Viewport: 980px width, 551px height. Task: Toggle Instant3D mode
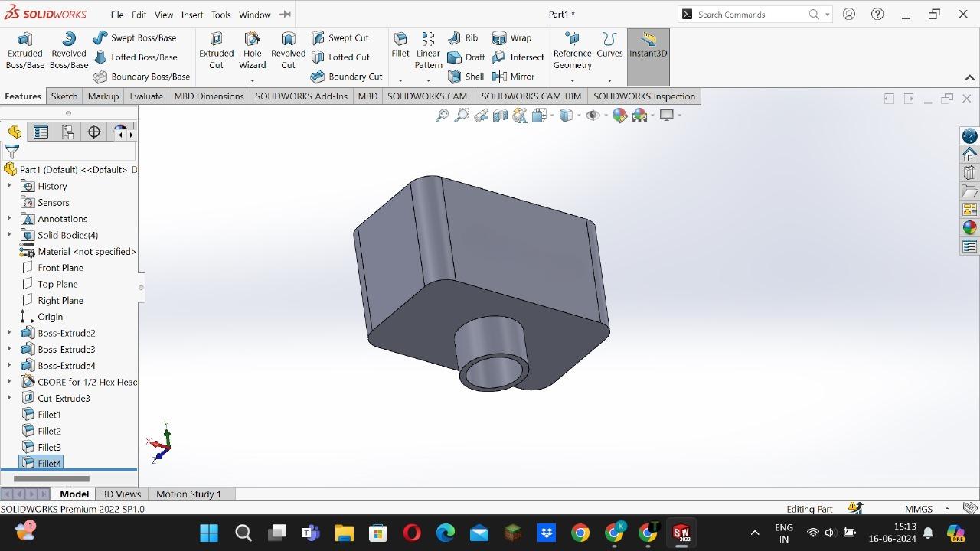coord(648,57)
